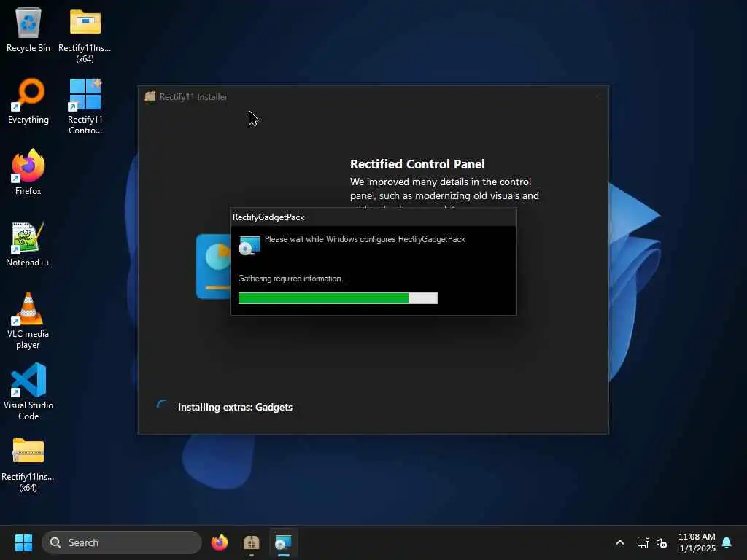Open the network status tray icon
747x560 pixels.
click(x=643, y=542)
